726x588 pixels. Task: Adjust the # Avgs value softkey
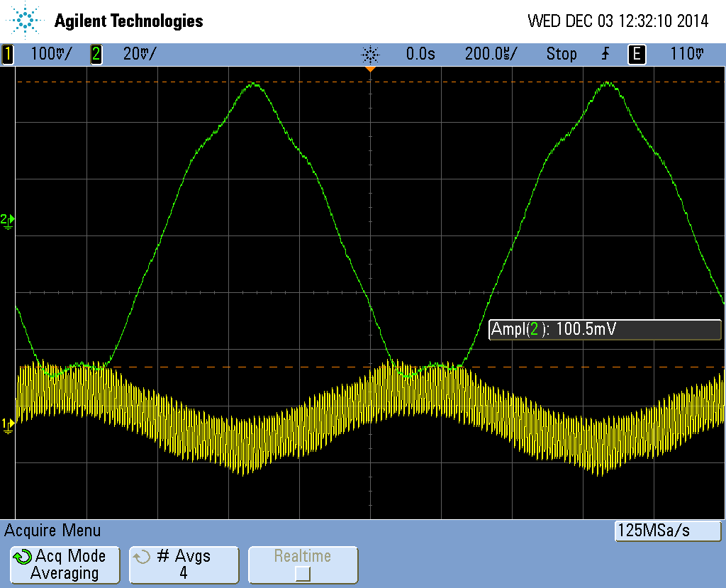point(184,565)
